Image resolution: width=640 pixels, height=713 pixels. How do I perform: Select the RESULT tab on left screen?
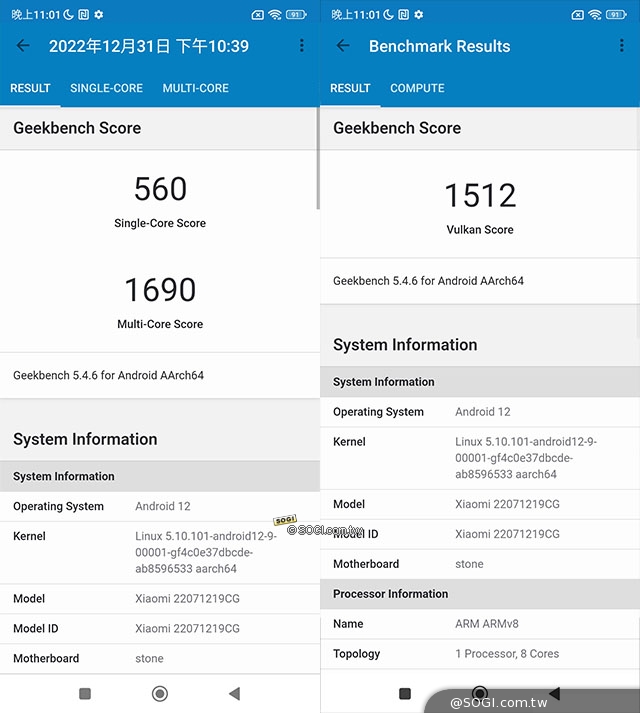[x=30, y=88]
